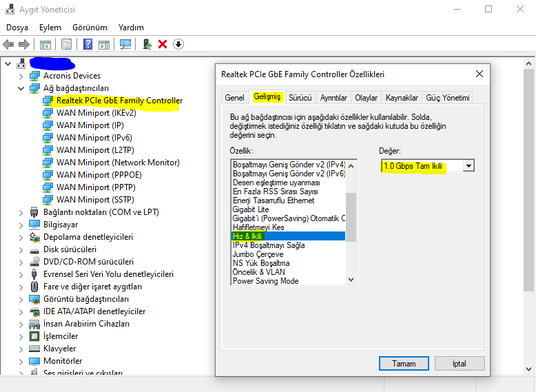Click the Fare ve diğer mouse icon
Viewport: 536px width, 392px height.
(x=34, y=287)
